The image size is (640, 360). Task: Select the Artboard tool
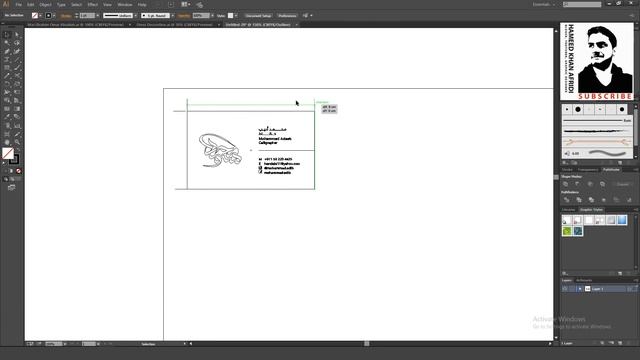click(7, 134)
